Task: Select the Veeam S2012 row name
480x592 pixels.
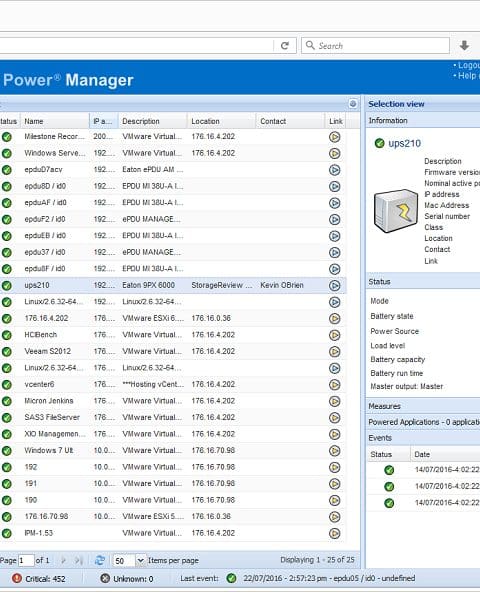Action: coord(48,351)
